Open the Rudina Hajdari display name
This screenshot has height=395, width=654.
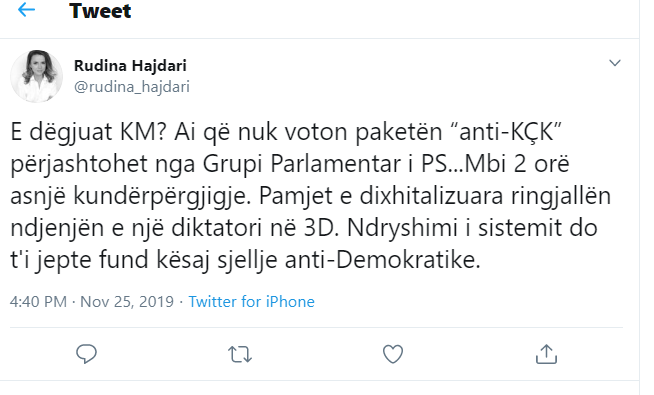coord(130,65)
